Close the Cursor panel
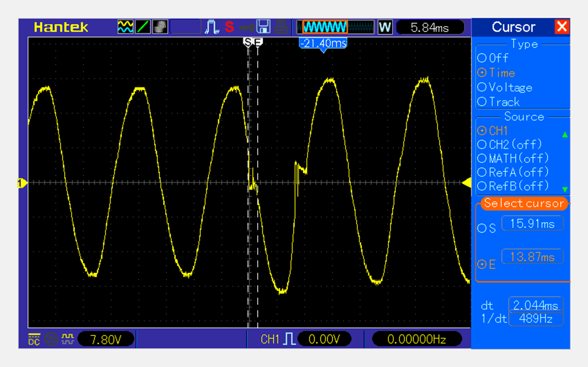The image size is (588, 367). 562,27
